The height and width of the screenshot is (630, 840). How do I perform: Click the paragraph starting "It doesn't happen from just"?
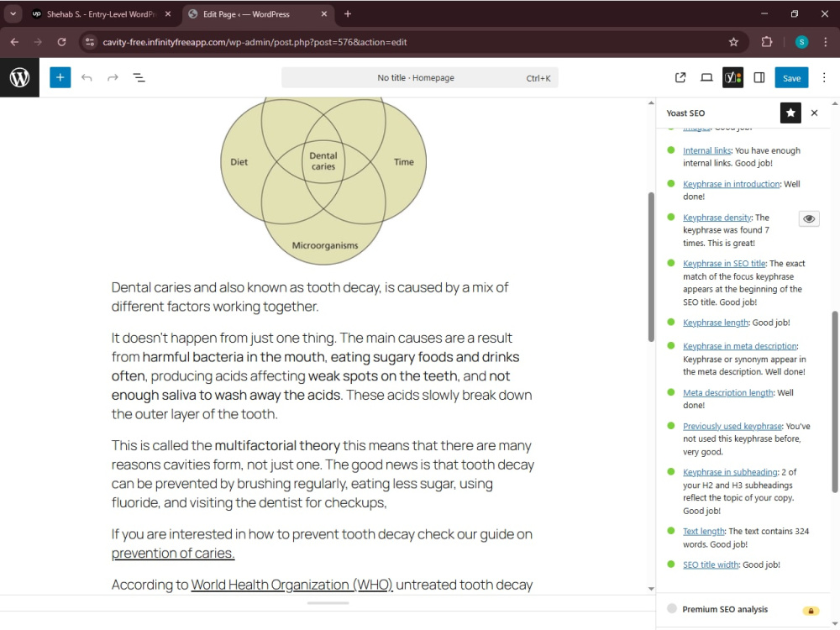(x=322, y=375)
